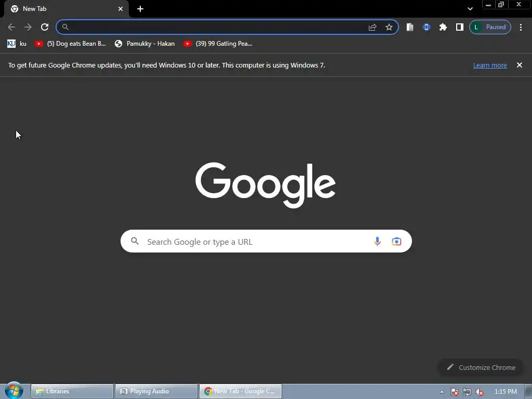The width and height of the screenshot is (532, 399).
Task: Dismiss the Windows 7 update notice
Action: [520, 65]
